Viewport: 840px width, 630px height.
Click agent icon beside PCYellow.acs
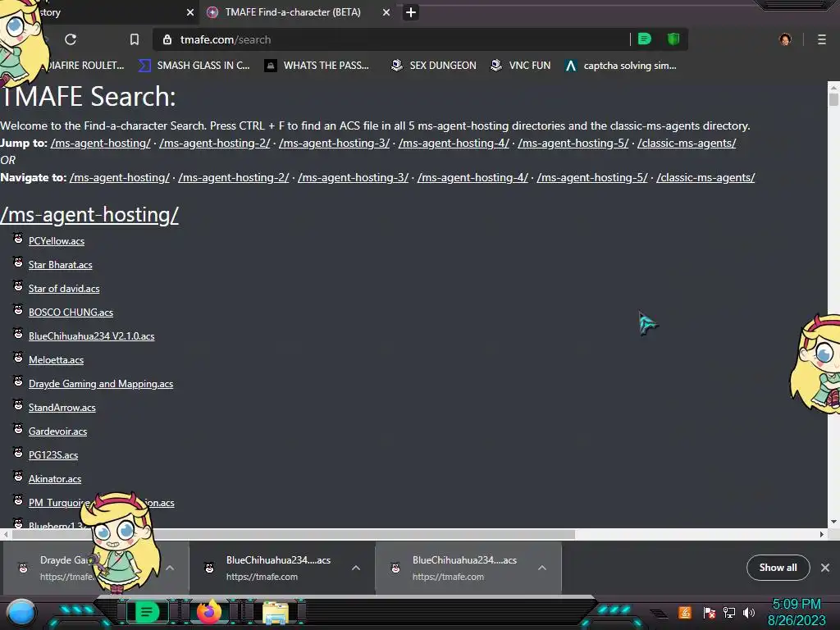tap(18, 239)
